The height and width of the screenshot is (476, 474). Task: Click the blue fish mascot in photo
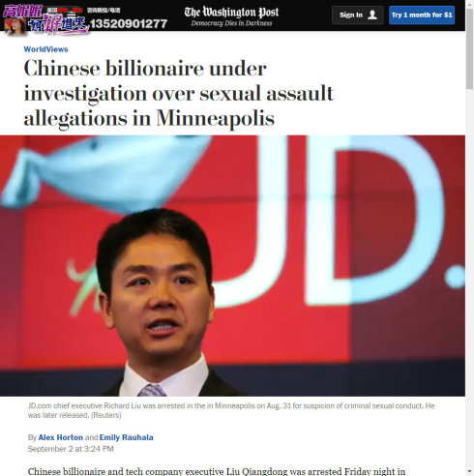tap(104, 171)
